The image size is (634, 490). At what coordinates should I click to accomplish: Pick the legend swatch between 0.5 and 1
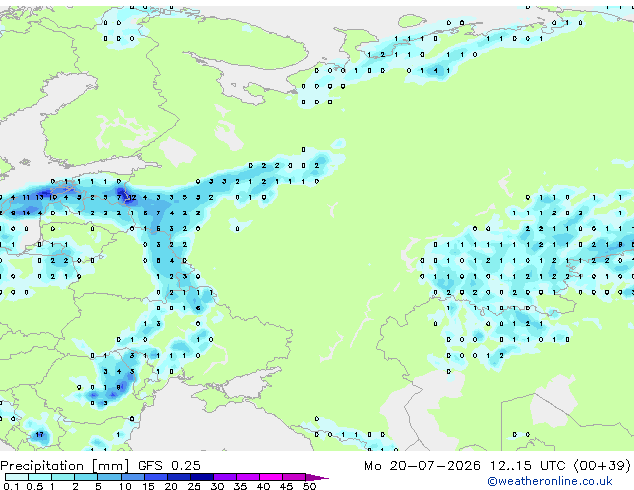[40, 477]
